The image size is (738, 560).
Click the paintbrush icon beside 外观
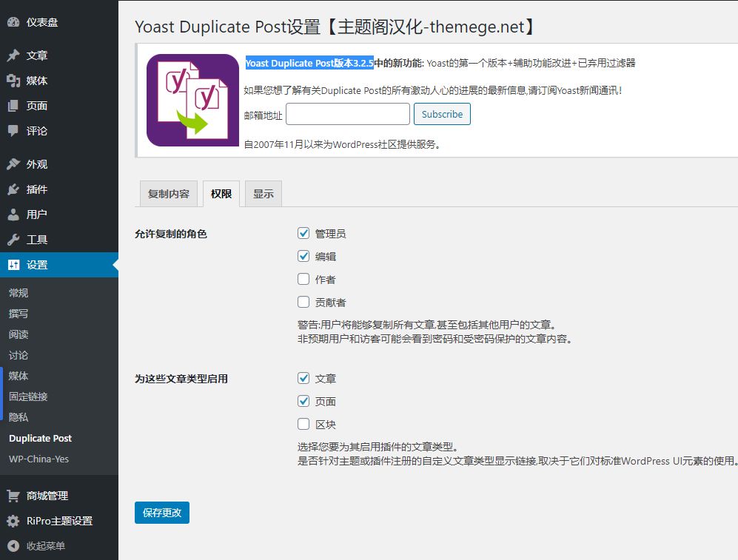click(13, 164)
